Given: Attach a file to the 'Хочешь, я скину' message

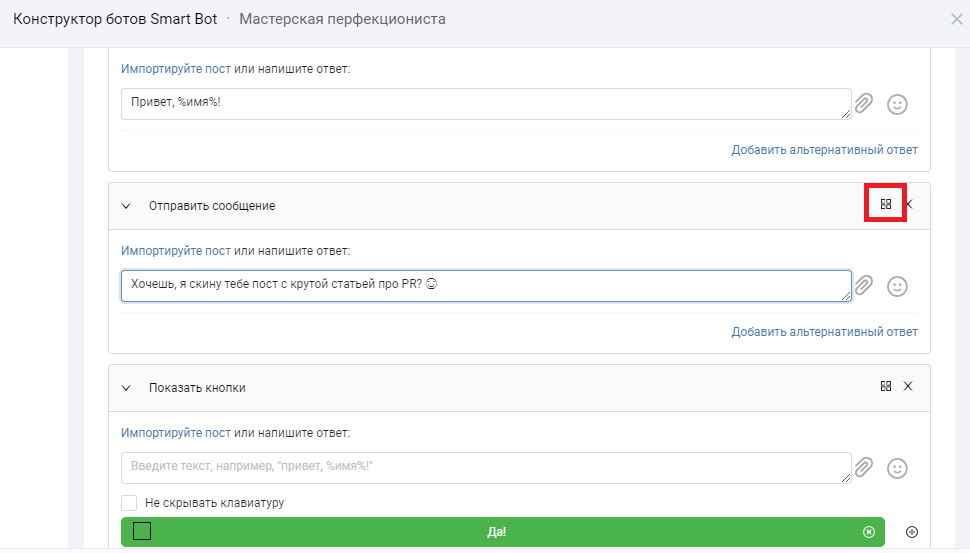Looking at the screenshot, I should 864,285.
